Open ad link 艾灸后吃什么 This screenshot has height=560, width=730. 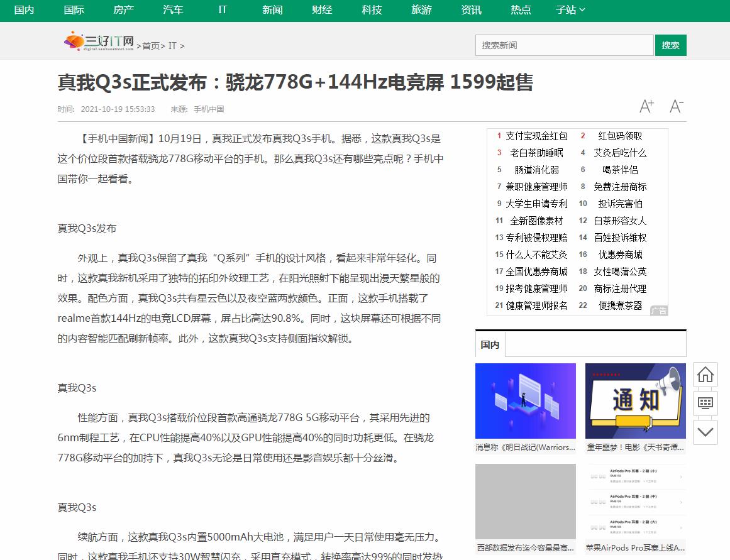point(620,153)
